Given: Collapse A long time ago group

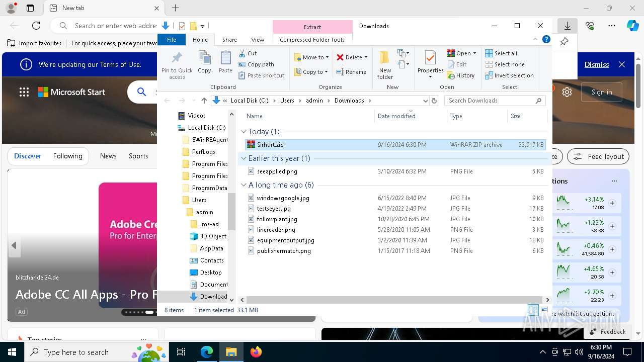Looking at the screenshot, I should tap(244, 185).
